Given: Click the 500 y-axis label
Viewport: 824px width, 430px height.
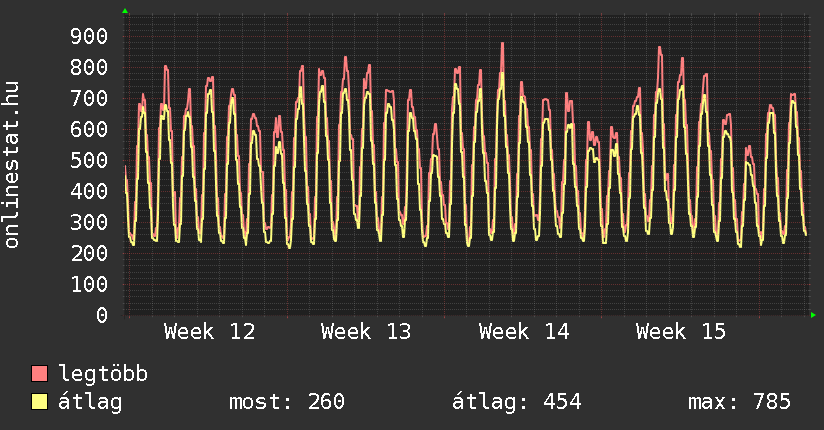Looking at the screenshot, I should coord(88,161).
